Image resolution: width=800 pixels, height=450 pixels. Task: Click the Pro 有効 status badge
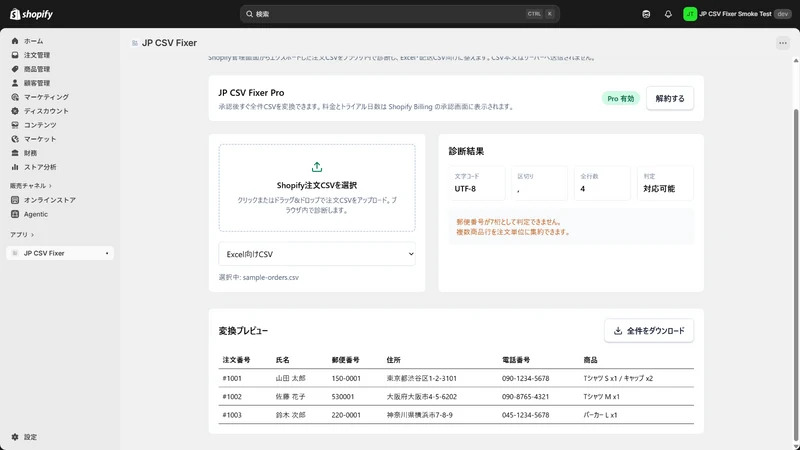[x=620, y=98]
